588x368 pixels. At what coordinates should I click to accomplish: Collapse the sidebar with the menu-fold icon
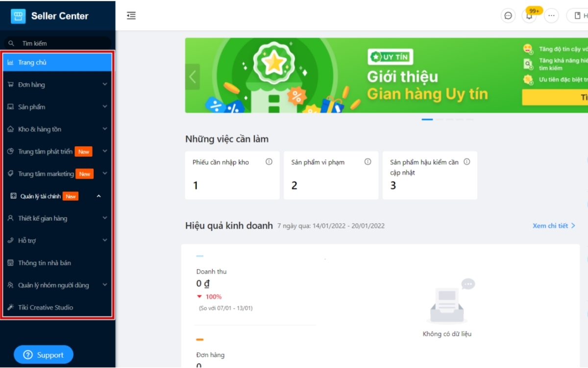[x=131, y=16]
